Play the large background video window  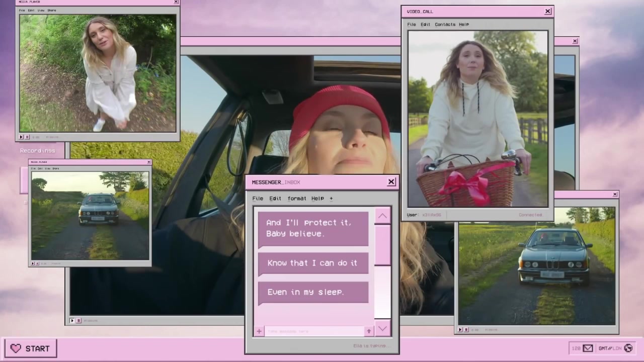click(x=72, y=320)
